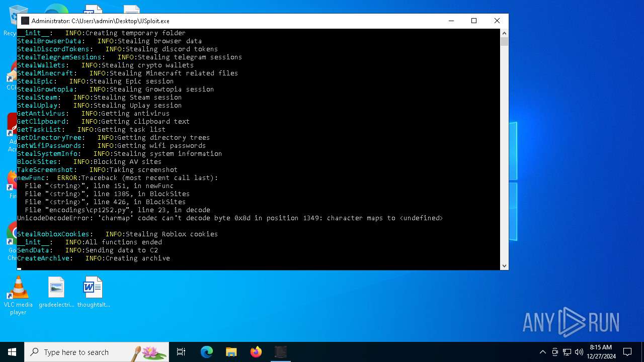Click the 'StealTelegramSessions:' log line

129,57
